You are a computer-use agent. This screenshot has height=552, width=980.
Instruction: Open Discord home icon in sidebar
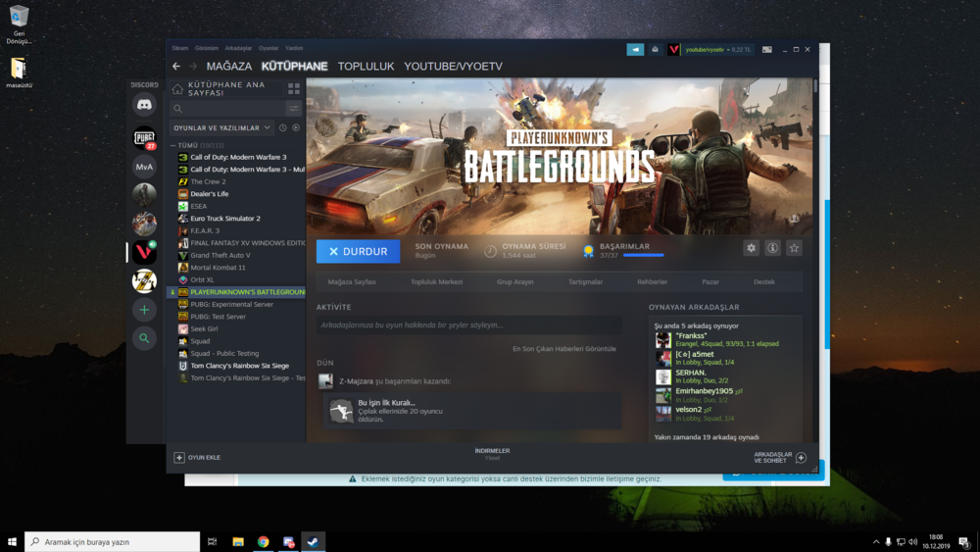(x=144, y=104)
